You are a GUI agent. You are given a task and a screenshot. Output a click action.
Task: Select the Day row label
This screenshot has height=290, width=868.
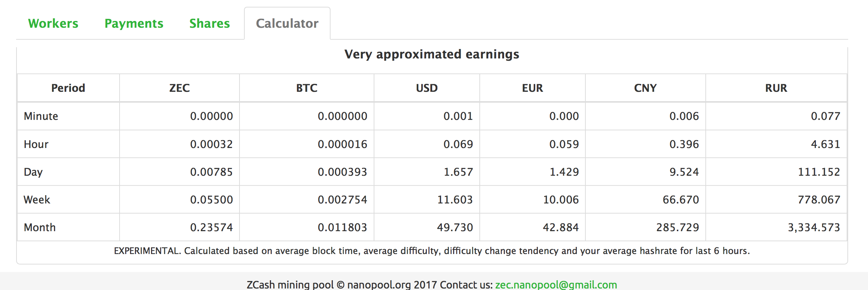pyautogui.click(x=33, y=172)
